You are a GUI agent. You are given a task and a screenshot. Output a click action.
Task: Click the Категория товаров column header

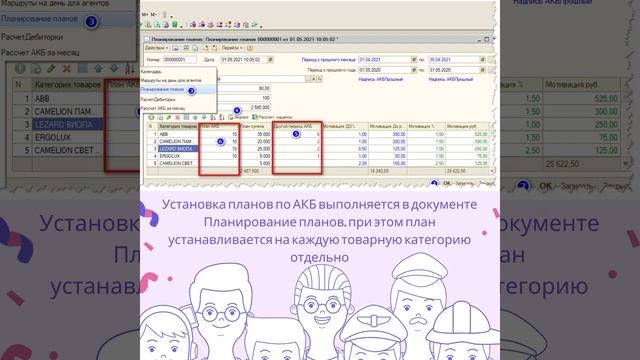tap(178, 127)
